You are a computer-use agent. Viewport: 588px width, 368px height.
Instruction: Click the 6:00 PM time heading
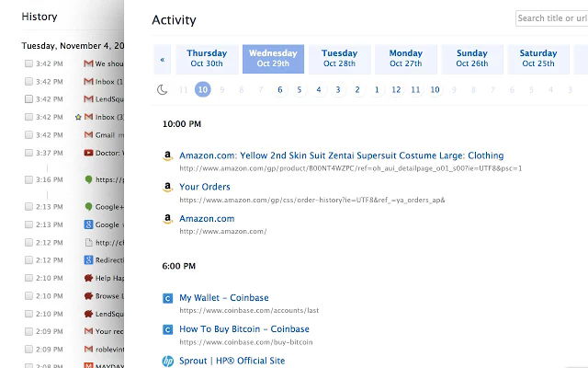tap(178, 266)
